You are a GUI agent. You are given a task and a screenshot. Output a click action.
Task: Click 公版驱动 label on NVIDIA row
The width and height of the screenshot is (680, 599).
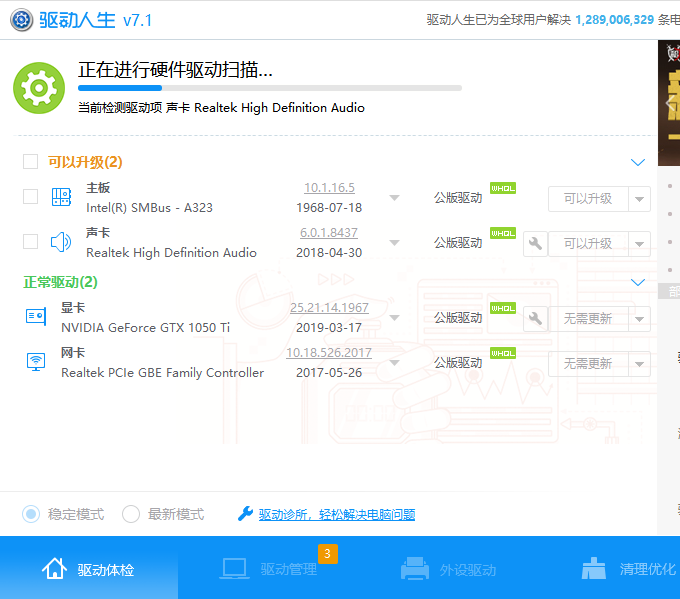point(458,318)
